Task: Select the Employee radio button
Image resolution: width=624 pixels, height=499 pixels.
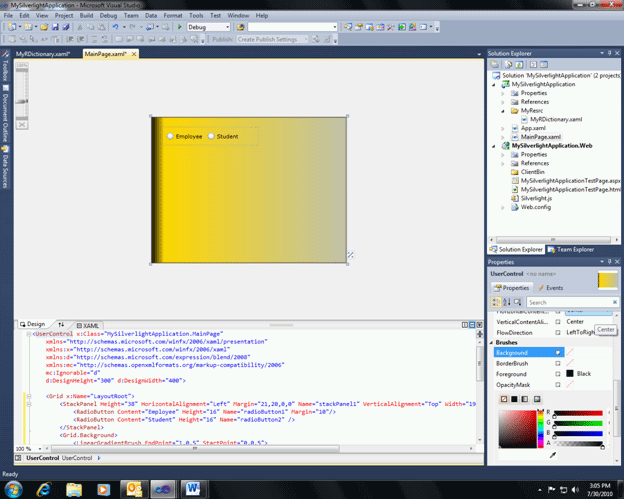Action: pos(170,136)
